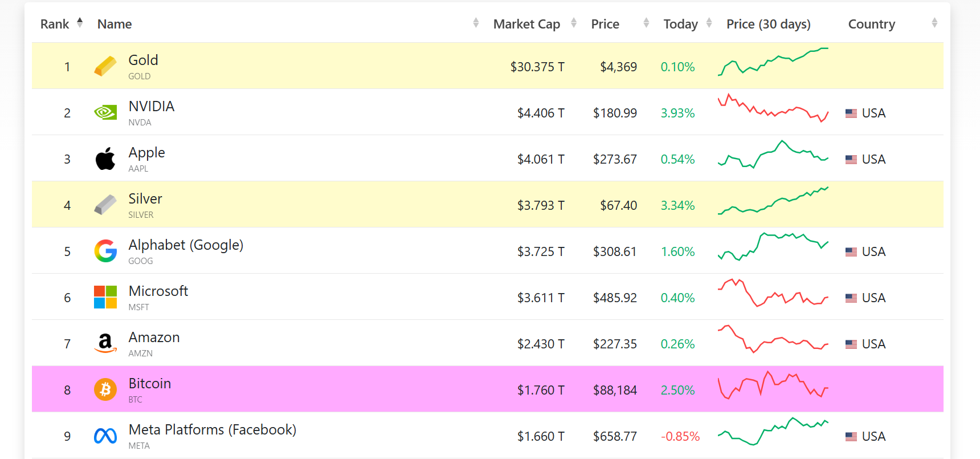Click the Apple logo icon
Image resolution: width=980 pixels, height=459 pixels.
[105, 159]
